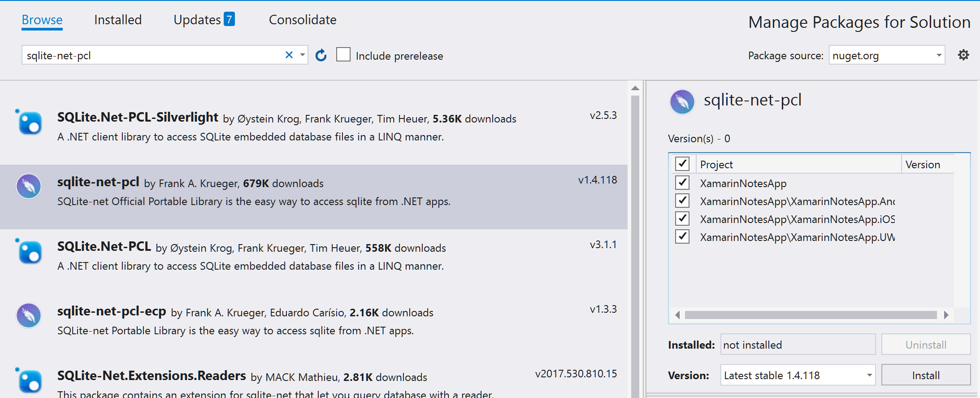Select the SQLite-Net.Extensions.Readers package title
Image resolution: width=980 pixels, height=398 pixels.
coord(152,376)
